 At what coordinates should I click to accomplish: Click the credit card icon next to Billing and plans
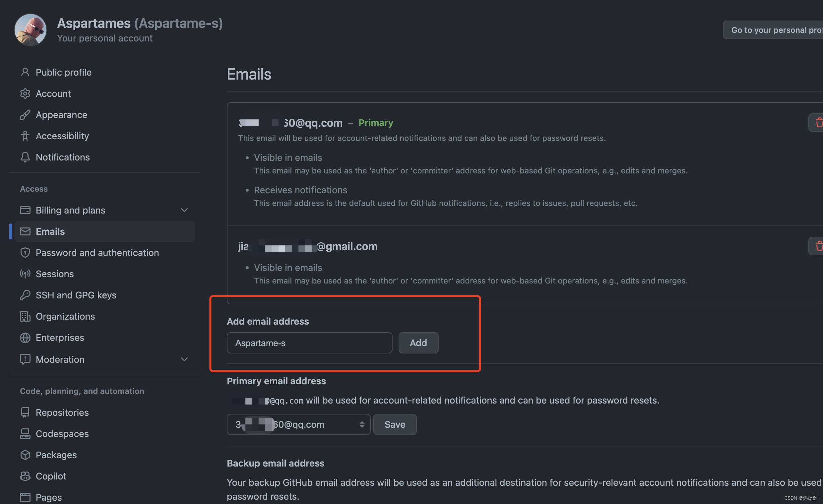(25, 210)
